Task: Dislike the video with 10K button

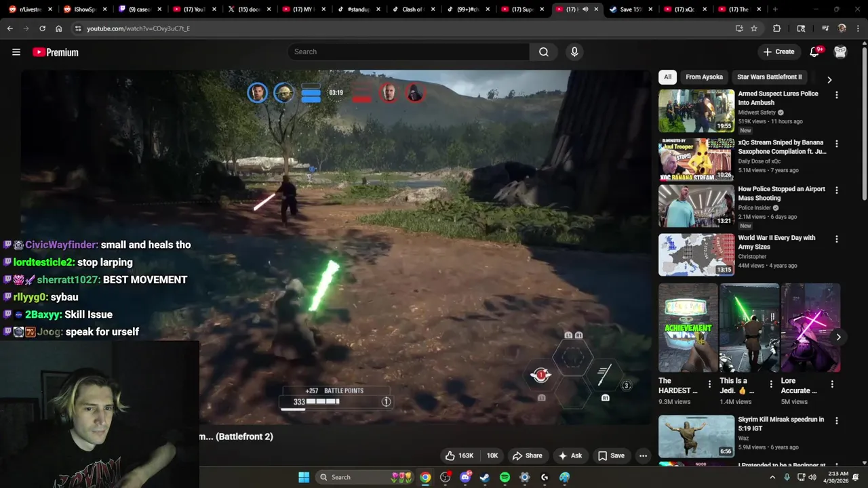Action: coord(492,455)
